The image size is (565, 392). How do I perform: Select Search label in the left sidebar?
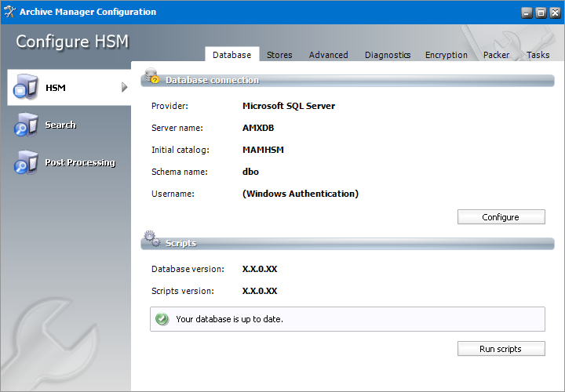coord(60,125)
